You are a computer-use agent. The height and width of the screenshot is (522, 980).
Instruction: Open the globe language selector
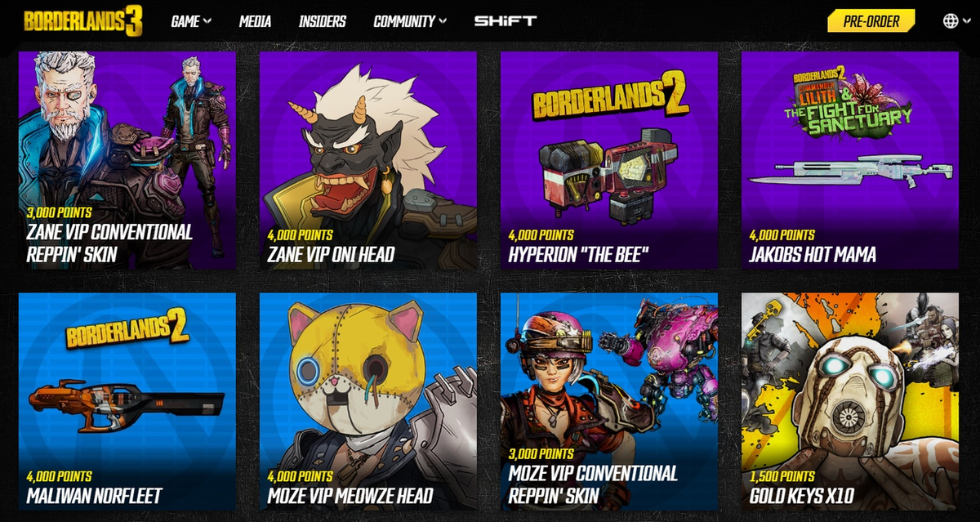click(x=951, y=21)
